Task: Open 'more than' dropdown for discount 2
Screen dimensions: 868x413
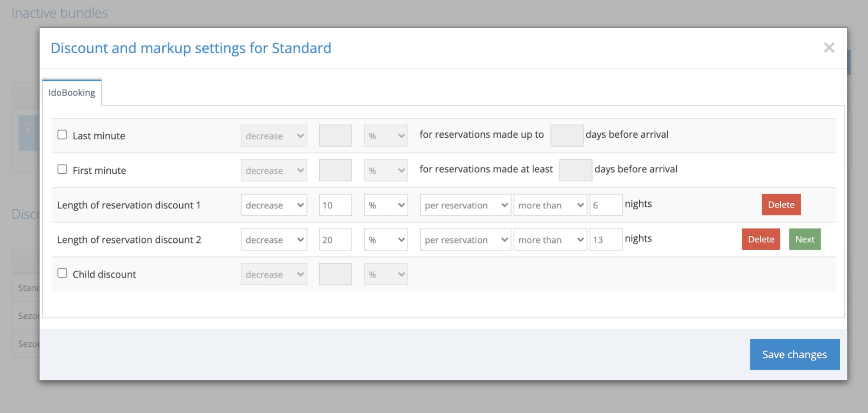Action: tap(550, 240)
